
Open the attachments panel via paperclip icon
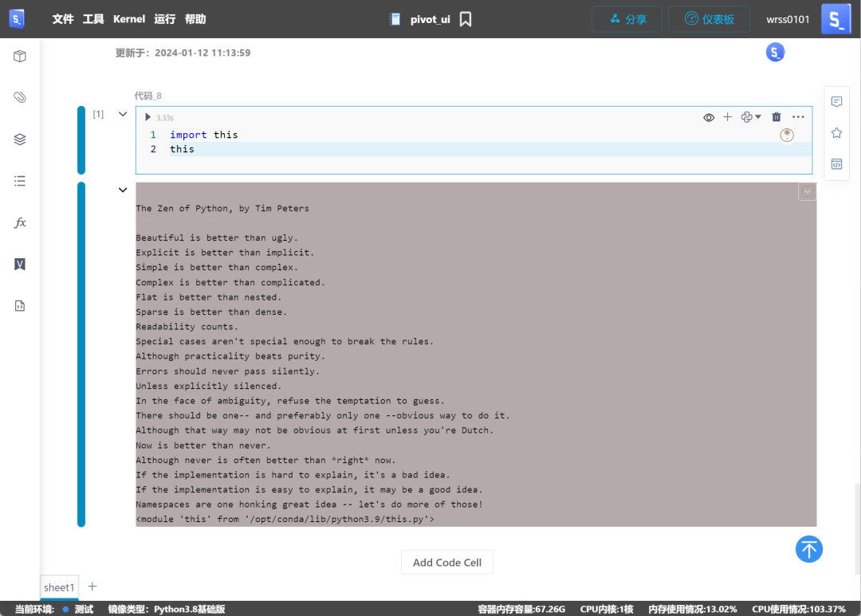19,96
